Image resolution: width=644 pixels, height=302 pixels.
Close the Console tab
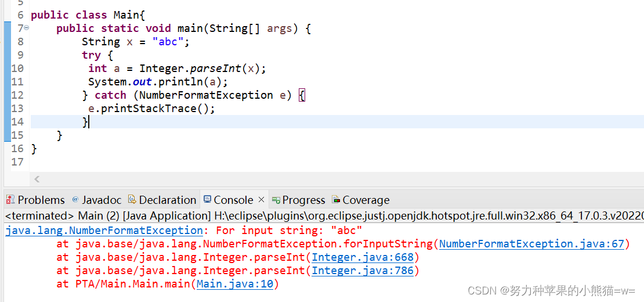pos(261,200)
